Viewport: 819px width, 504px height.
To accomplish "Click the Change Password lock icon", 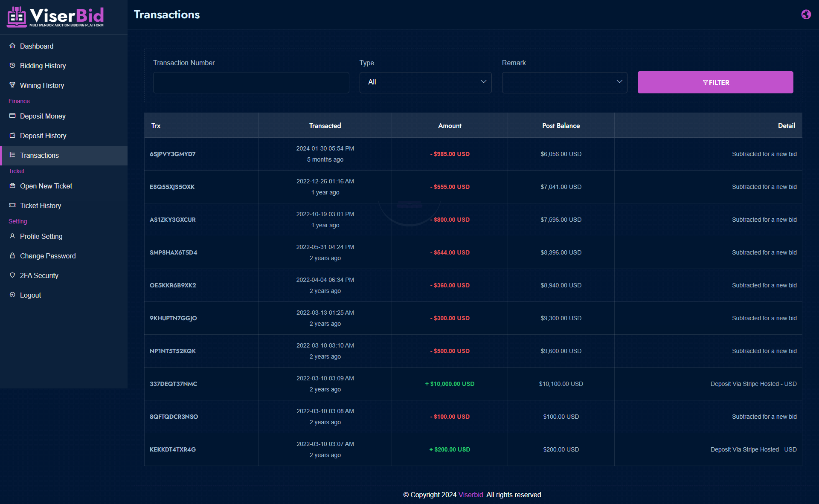I will (x=12, y=255).
